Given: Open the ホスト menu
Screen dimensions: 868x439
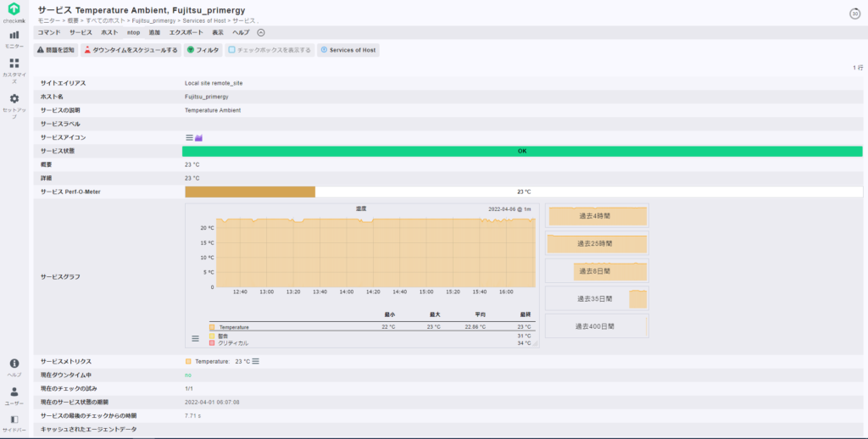Looking at the screenshot, I should 109,33.
